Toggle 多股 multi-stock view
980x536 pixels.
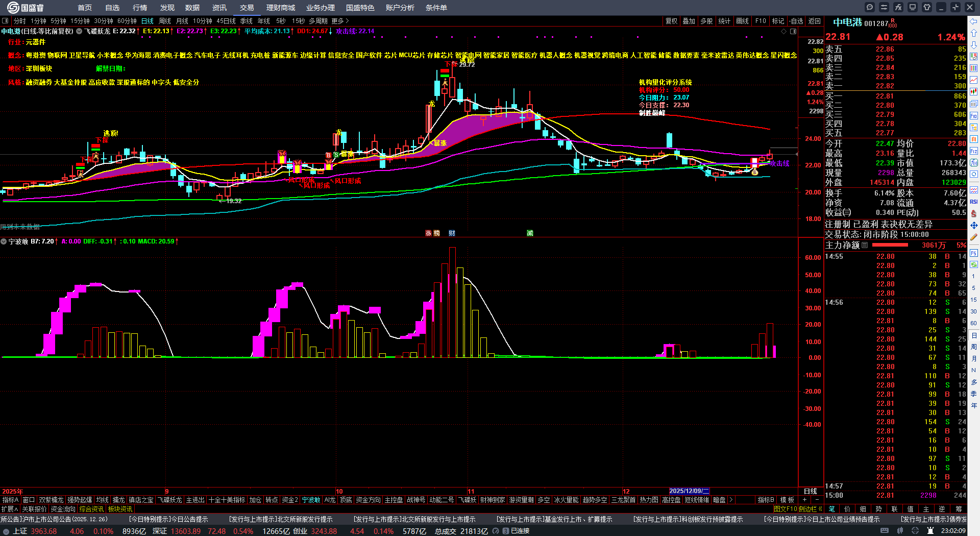pyautogui.click(x=706, y=21)
